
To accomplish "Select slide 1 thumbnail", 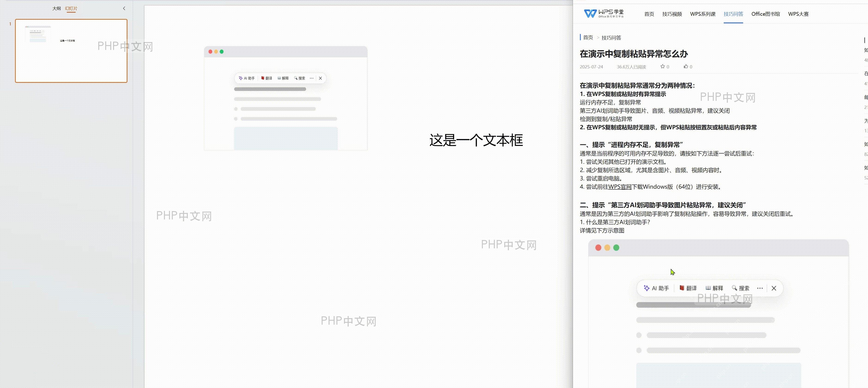I will click(71, 51).
